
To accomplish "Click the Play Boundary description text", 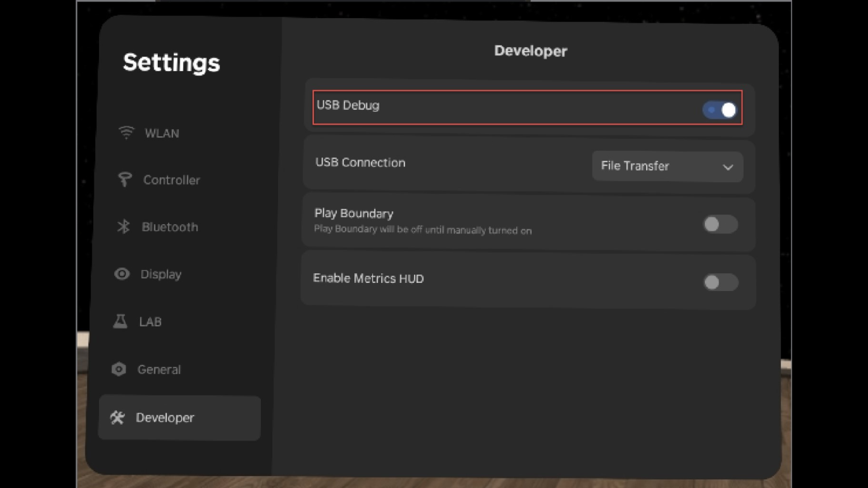I will 422,230.
